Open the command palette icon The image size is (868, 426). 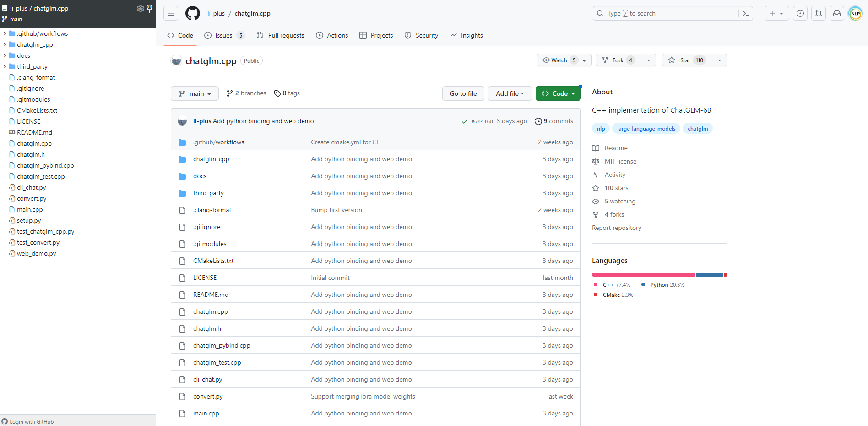(x=746, y=13)
